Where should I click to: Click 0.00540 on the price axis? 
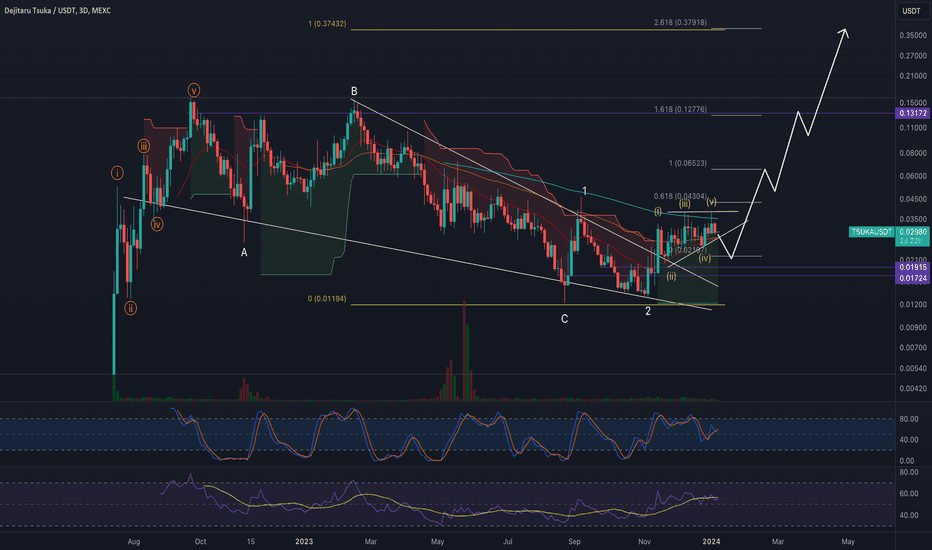click(913, 369)
